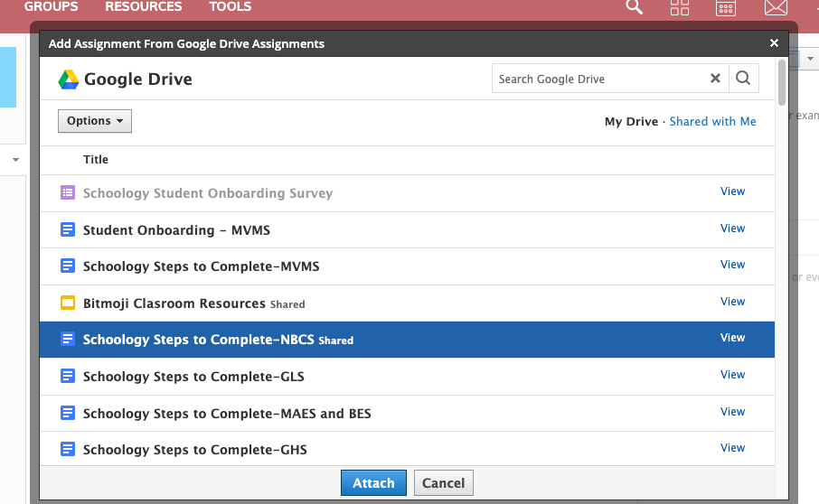Open the Options dropdown

[95, 121]
